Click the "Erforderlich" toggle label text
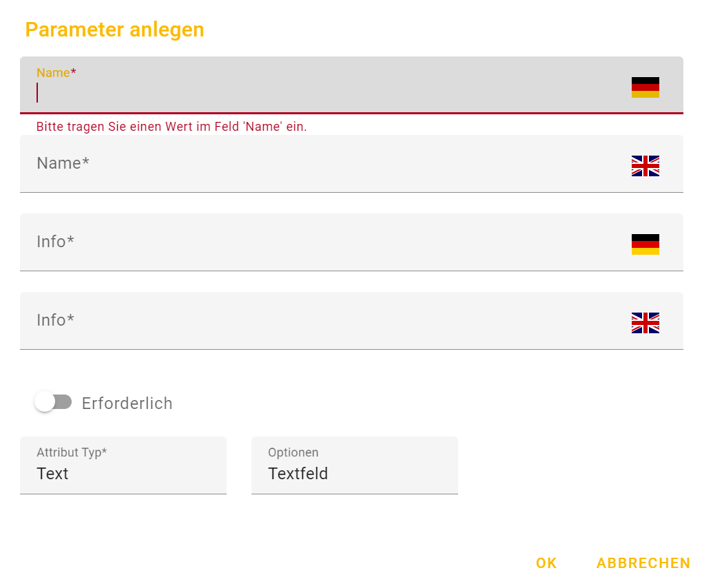This screenshot has width=702, height=588. [x=127, y=403]
